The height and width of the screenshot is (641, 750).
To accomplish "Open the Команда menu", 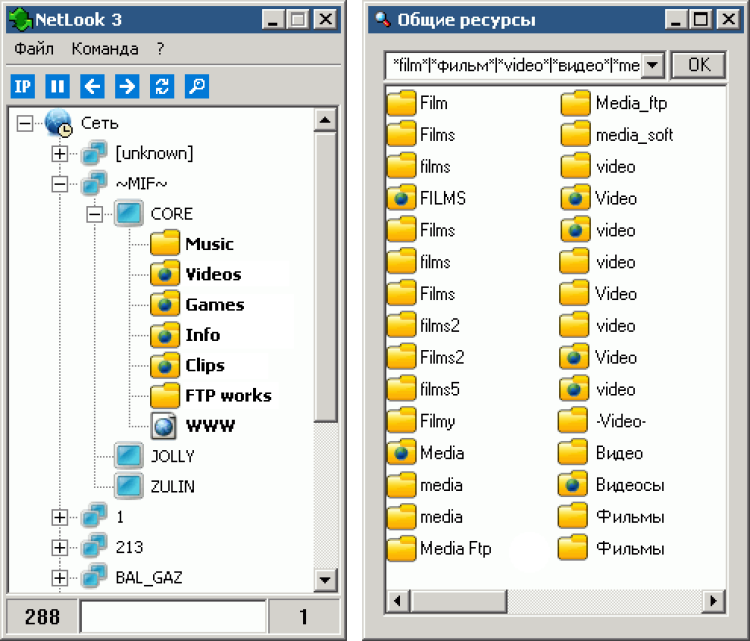I will pyautogui.click(x=105, y=48).
